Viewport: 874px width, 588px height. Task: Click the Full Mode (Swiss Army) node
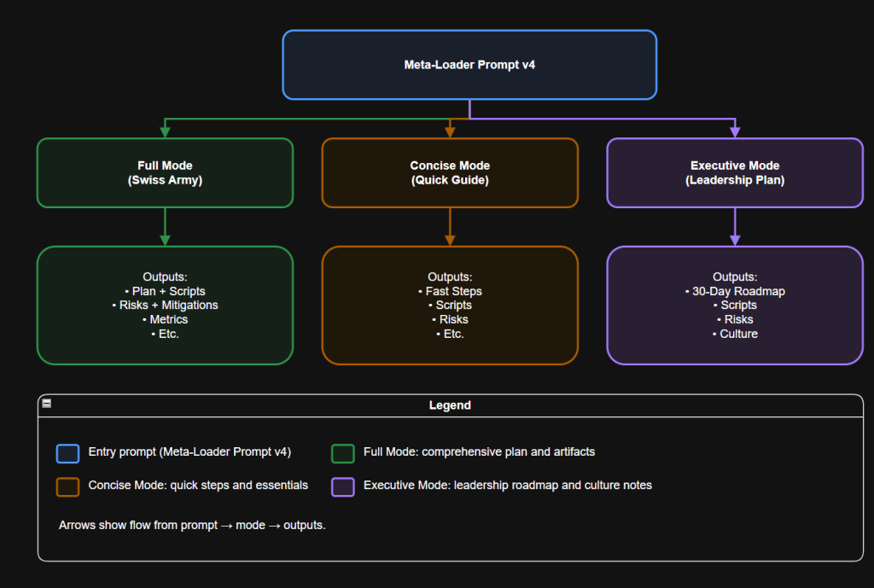[x=164, y=172]
